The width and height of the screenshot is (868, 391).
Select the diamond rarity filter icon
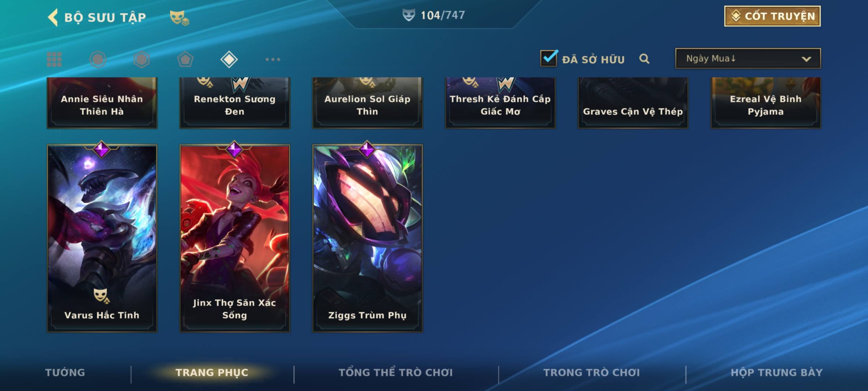[x=229, y=59]
